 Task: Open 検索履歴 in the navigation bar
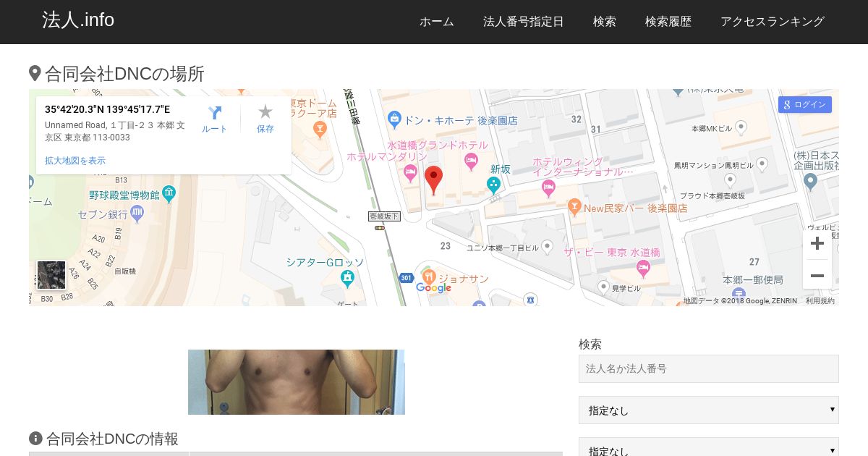point(668,22)
